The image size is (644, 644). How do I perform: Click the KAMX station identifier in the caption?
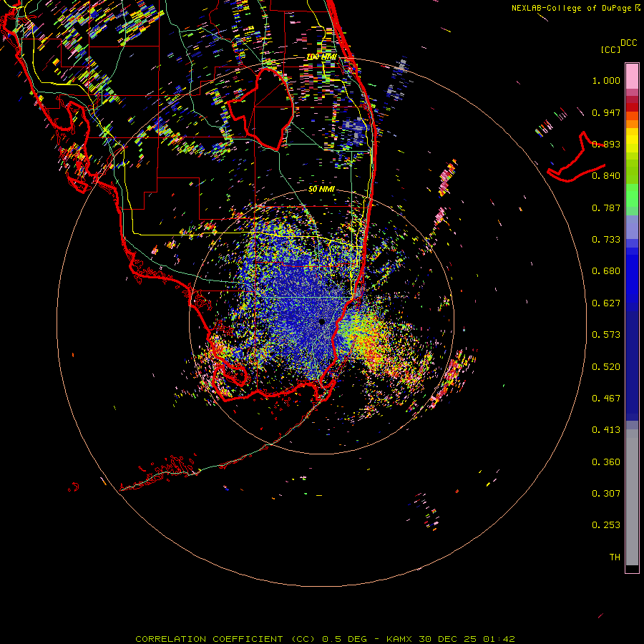tap(399, 639)
